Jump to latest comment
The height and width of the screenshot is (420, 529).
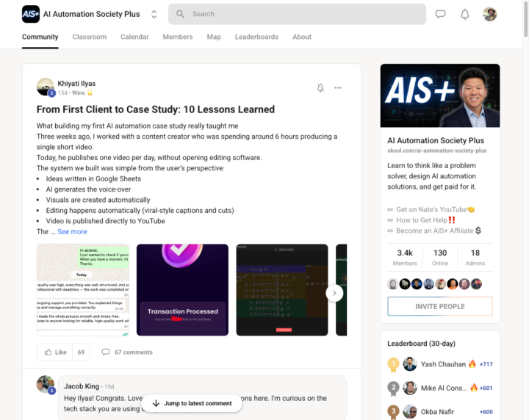click(192, 403)
